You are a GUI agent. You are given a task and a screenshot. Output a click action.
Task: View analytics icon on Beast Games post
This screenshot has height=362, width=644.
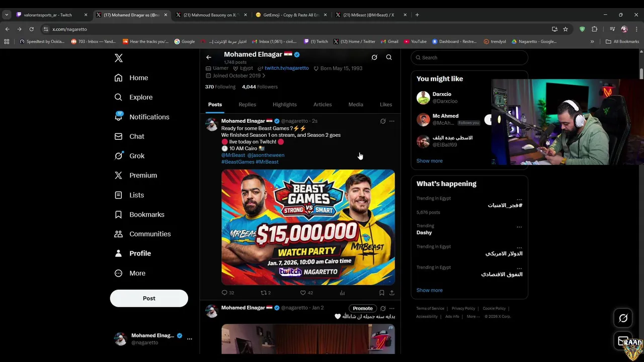(x=342, y=293)
